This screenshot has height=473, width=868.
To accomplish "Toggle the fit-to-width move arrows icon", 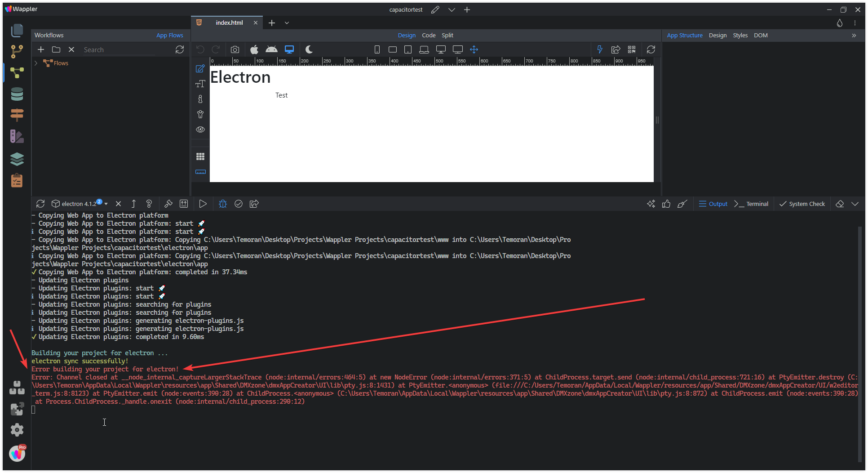I will coord(474,49).
